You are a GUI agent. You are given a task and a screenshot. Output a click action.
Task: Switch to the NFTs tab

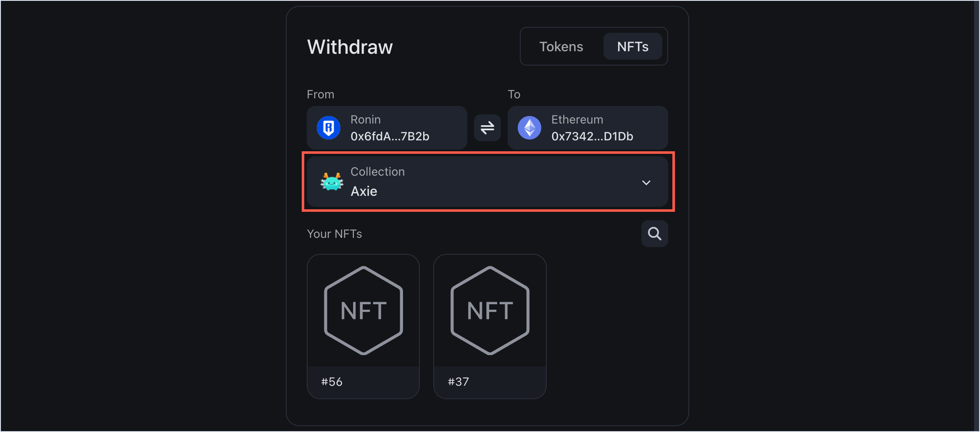point(632,46)
